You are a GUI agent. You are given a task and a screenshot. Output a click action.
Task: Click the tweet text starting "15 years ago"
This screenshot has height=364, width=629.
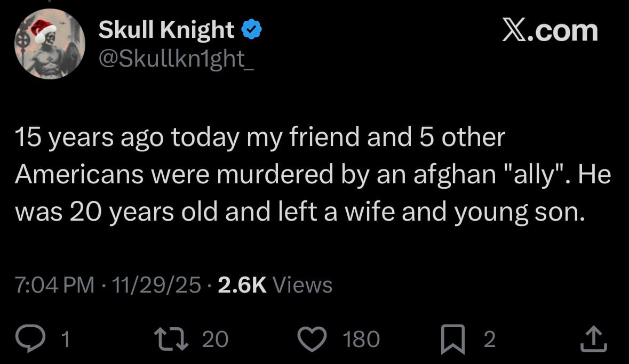point(312,175)
